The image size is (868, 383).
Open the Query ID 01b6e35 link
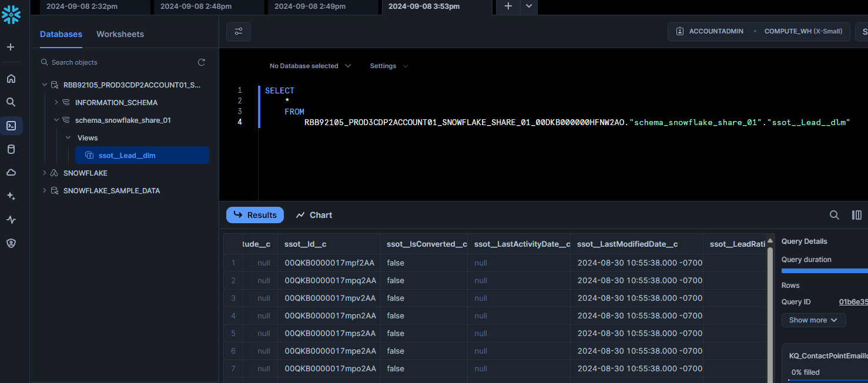coord(853,302)
